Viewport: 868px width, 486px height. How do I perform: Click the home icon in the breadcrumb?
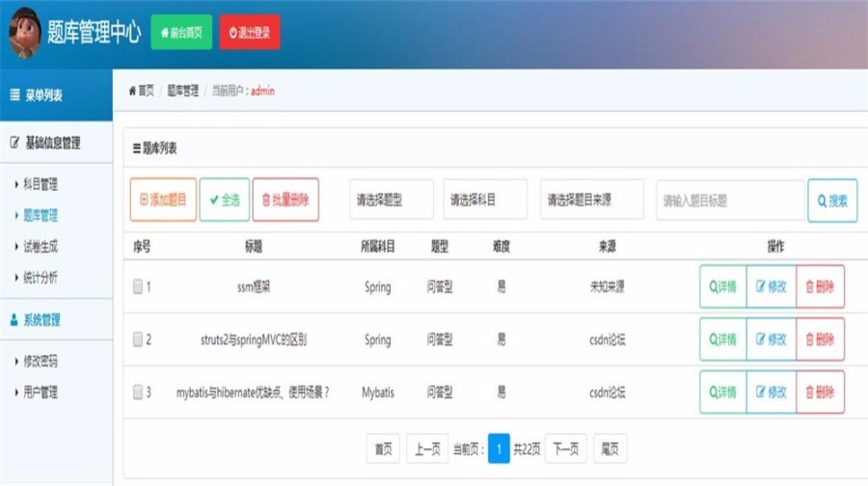[132, 91]
